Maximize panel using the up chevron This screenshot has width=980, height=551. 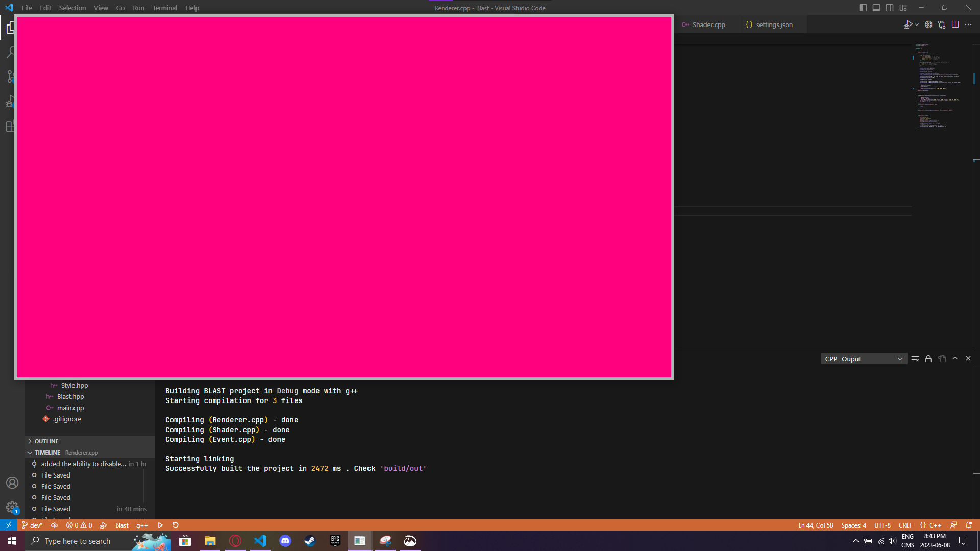[955, 359]
